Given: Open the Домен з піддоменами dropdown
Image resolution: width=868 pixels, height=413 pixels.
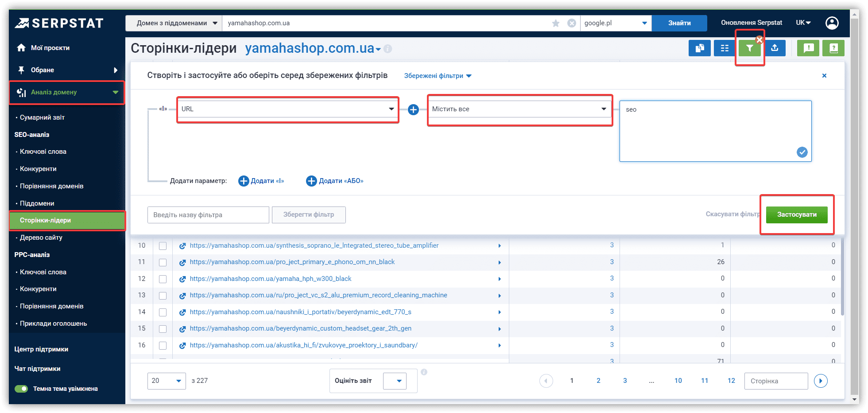Looking at the screenshot, I should tap(174, 23).
